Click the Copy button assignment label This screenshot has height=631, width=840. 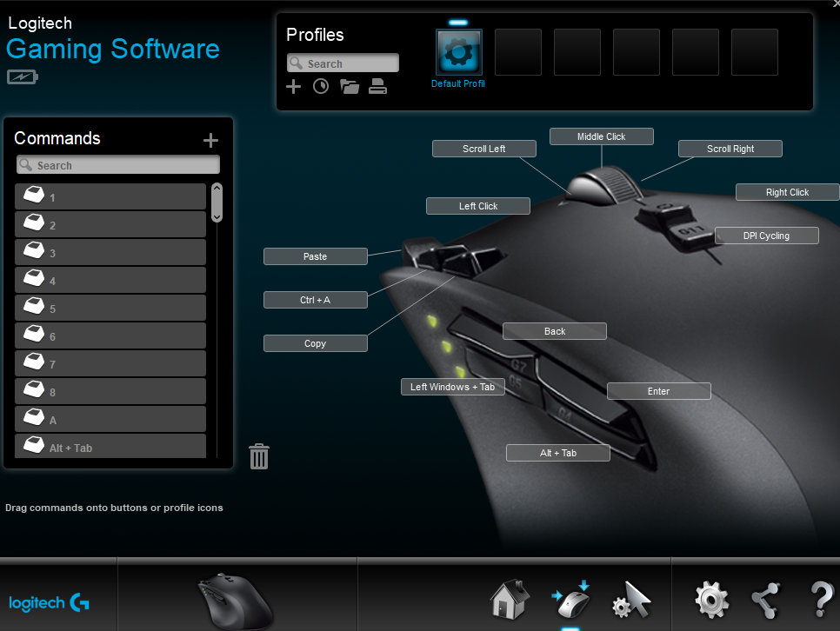316,342
